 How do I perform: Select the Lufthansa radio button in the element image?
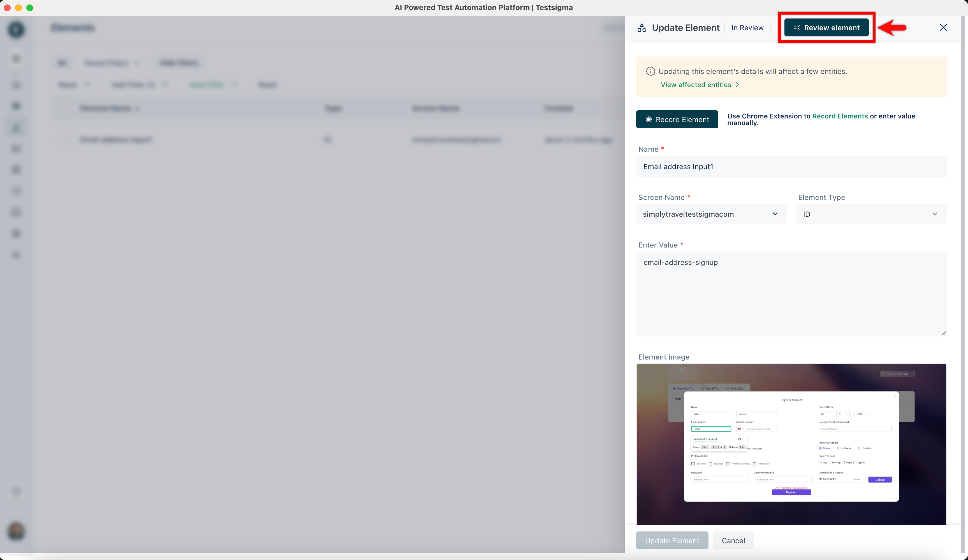[x=839, y=448]
